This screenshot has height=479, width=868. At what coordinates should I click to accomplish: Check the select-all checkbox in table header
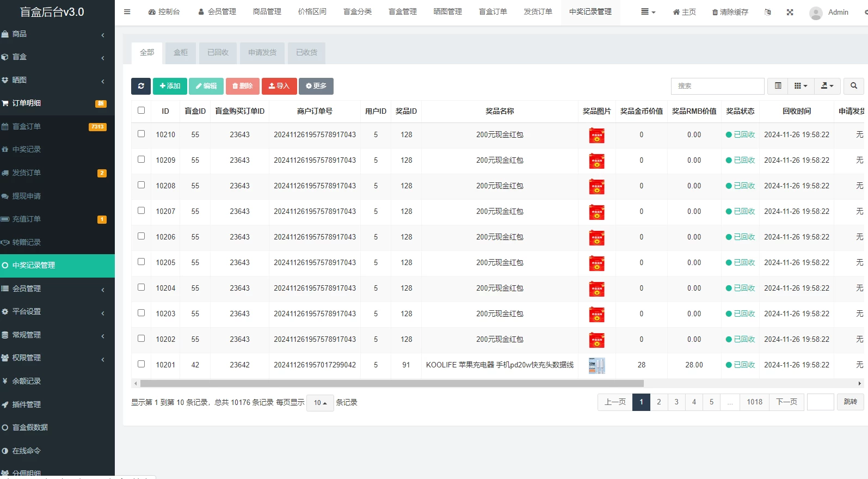point(141,110)
